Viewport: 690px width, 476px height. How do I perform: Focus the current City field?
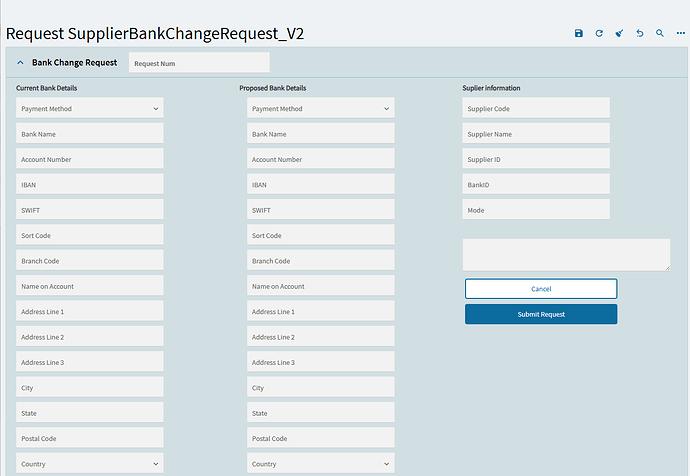click(90, 387)
